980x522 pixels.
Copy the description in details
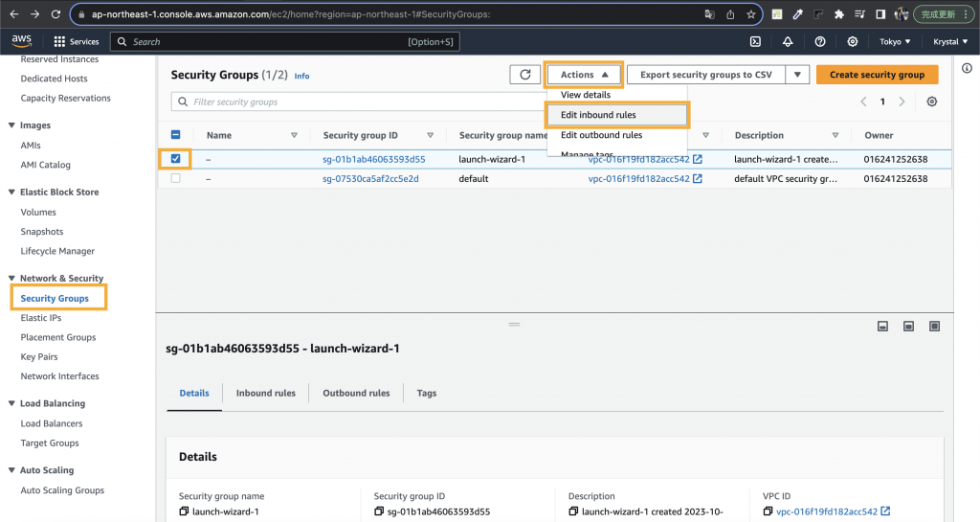(x=573, y=511)
